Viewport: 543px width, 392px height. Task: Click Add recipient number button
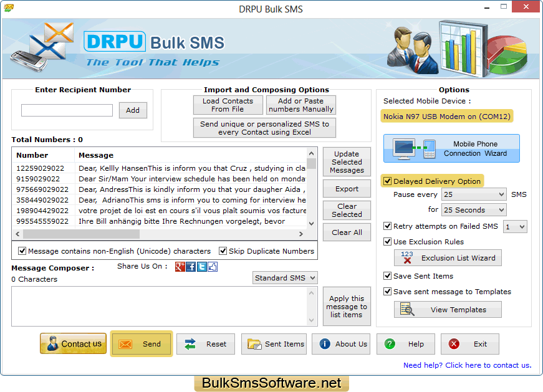pyautogui.click(x=133, y=110)
